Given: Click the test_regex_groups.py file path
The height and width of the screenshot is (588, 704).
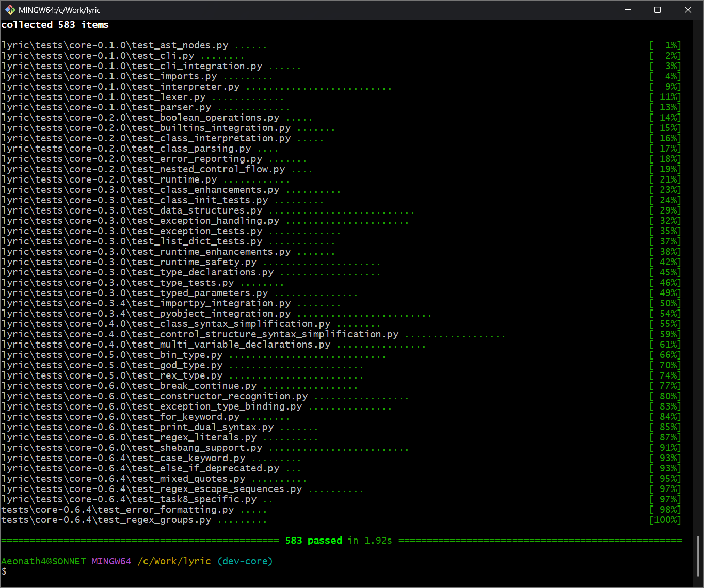Looking at the screenshot, I should (x=106, y=520).
